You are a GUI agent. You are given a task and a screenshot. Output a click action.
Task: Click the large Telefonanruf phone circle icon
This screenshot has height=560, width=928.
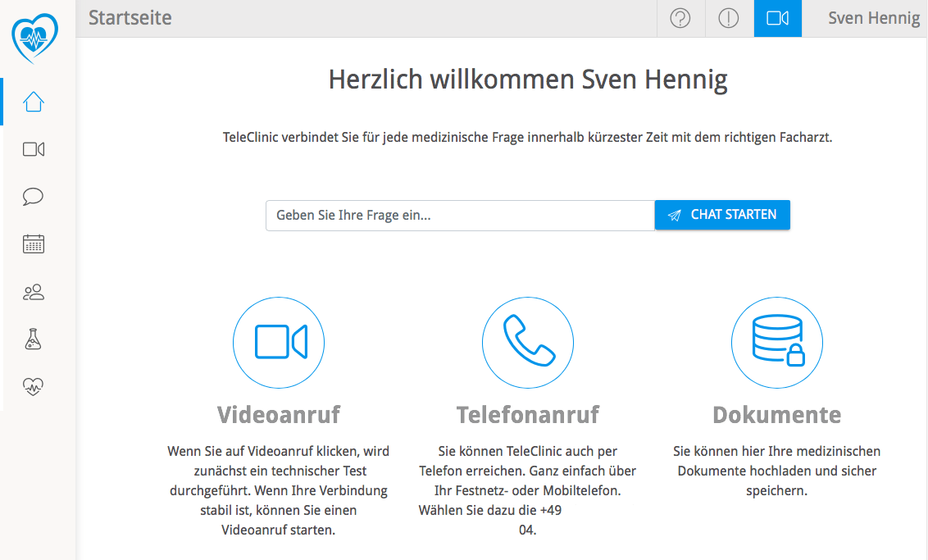(528, 342)
